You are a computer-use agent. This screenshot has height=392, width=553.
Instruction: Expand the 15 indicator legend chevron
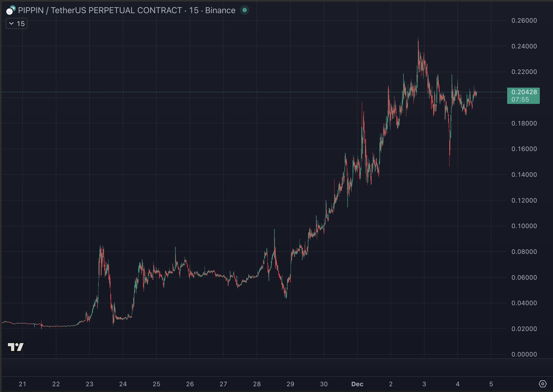pyautogui.click(x=11, y=24)
